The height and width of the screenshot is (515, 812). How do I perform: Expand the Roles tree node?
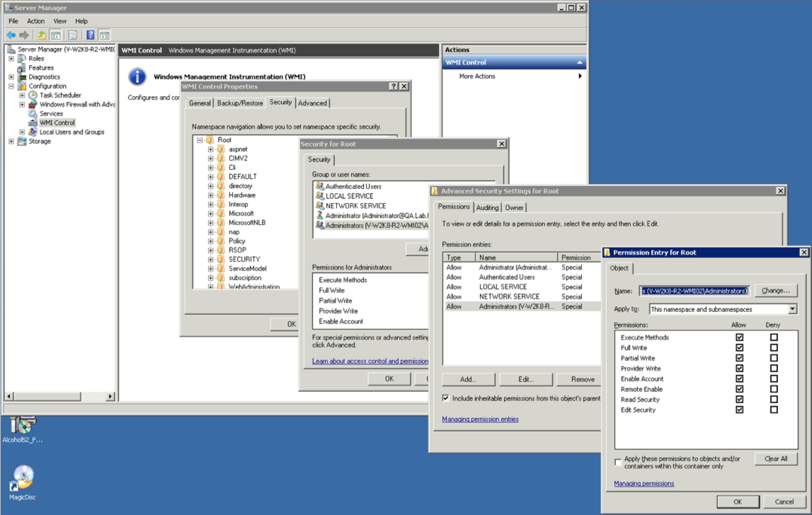click(x=11, y=59)
